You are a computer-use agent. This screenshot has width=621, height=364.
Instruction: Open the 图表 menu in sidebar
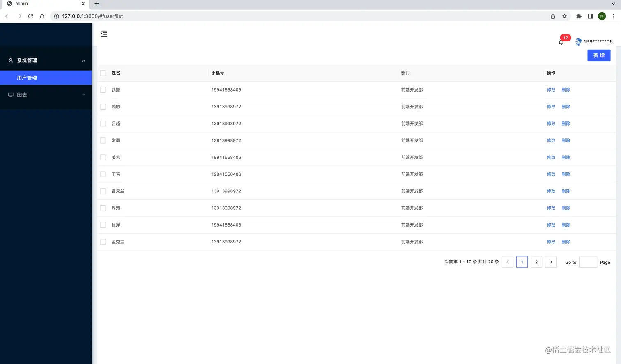46,95
